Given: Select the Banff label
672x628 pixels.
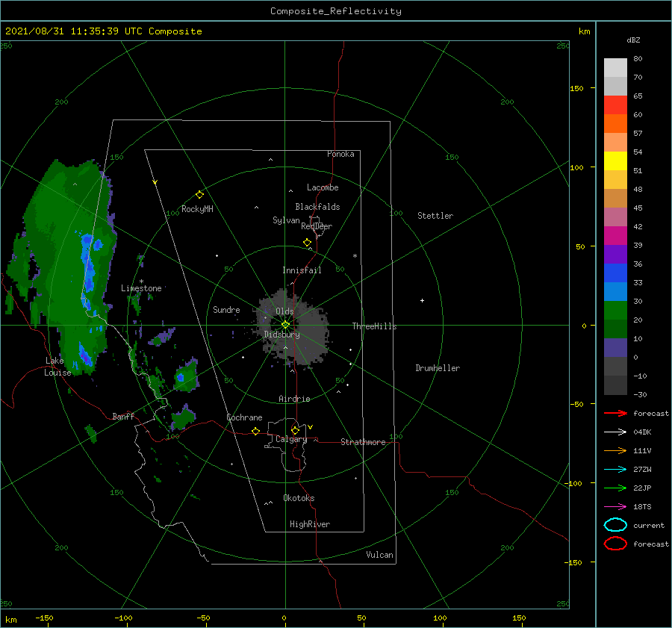Looking at the screenshot, I should point(123,416).
